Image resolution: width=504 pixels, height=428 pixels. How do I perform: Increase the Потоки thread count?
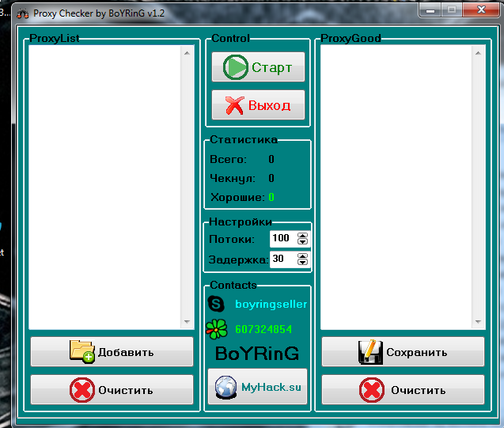pos(302,236)
